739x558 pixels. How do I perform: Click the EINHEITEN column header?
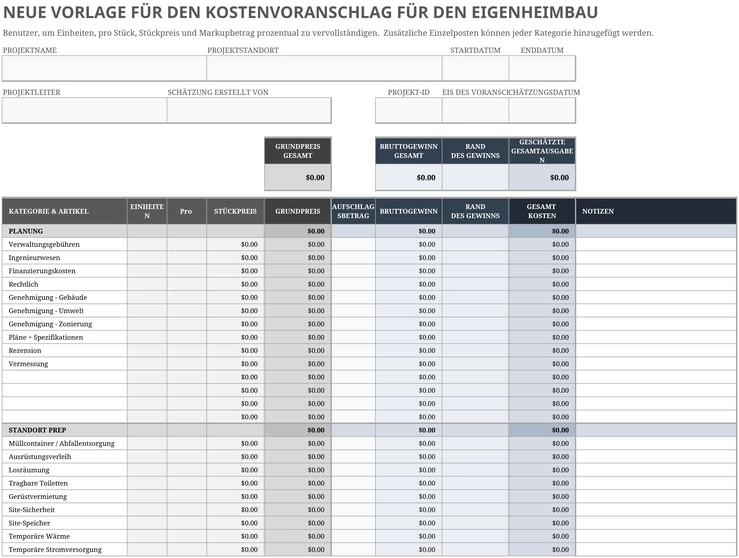tap(147, 211)
